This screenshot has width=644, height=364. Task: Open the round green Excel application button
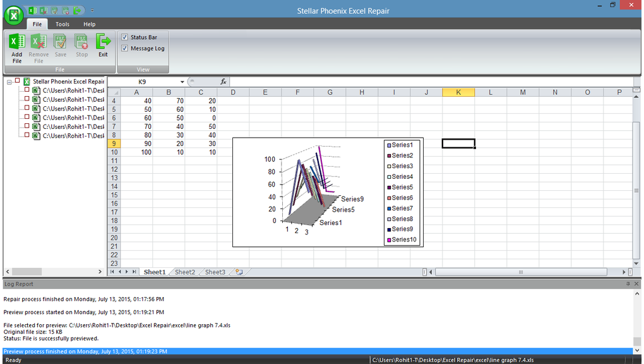pyautogui.click(x=13, y=16)
